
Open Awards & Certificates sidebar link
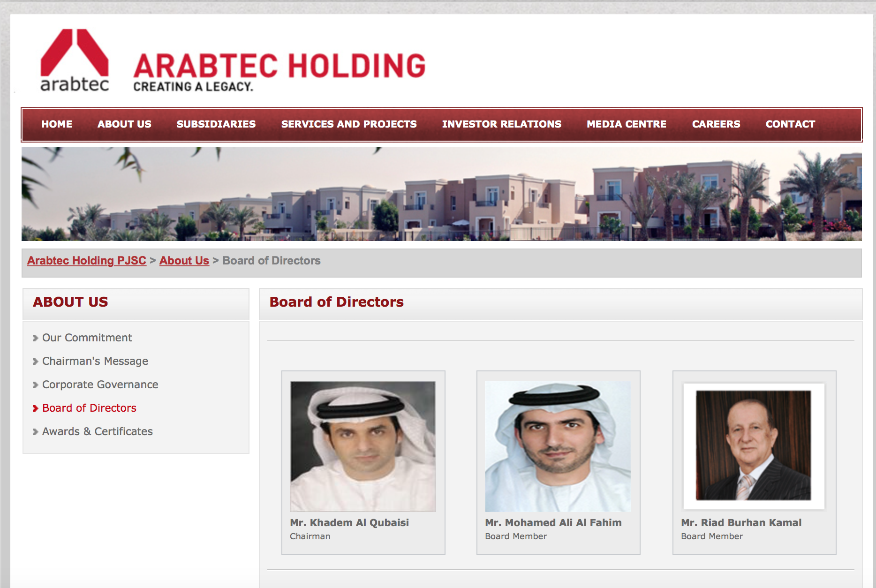(x=98, y=431)
